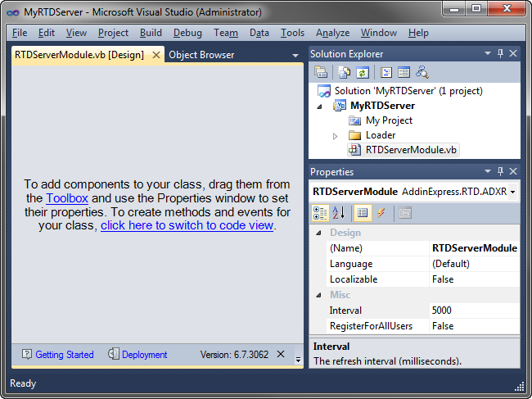Show Events with the lightning bolt icon
This screenshot has width=532, height=399.
point(381,213)
